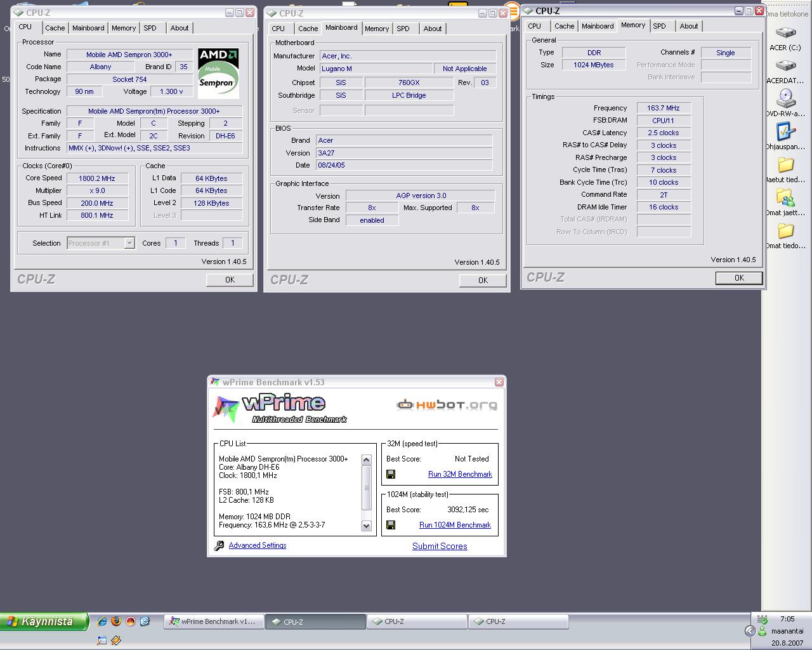
Task: Click the CAS# Latency 2.5 clocks value
Action: coord(664,133)
